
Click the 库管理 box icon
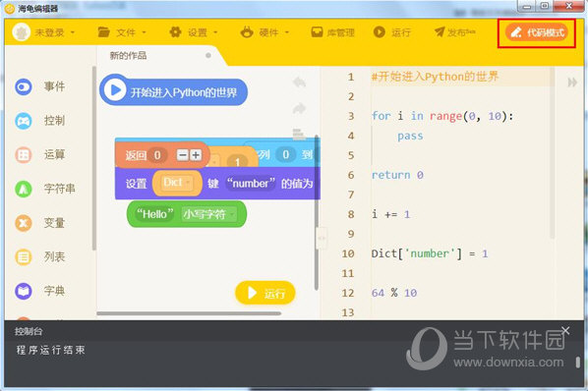click(x=317, y=32)
